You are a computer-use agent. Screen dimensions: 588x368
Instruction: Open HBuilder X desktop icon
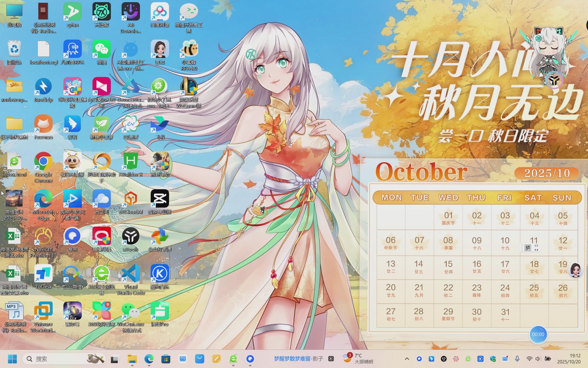[x=131, y=162]
